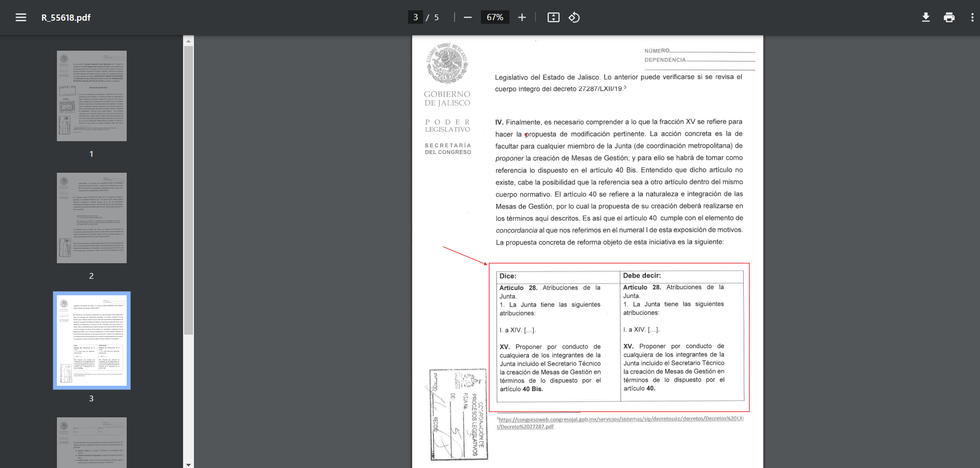Click the 'GOBIERNO DE JALISCO' heading
This screenshot has height=468, width=980.
(x=447, y=98)
